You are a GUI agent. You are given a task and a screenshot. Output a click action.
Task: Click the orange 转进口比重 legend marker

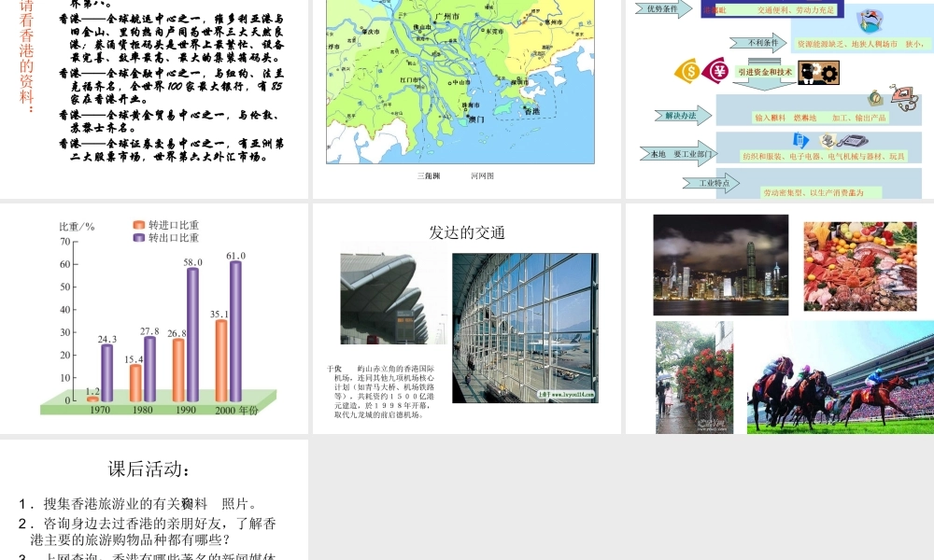click(x=139, y=225)
